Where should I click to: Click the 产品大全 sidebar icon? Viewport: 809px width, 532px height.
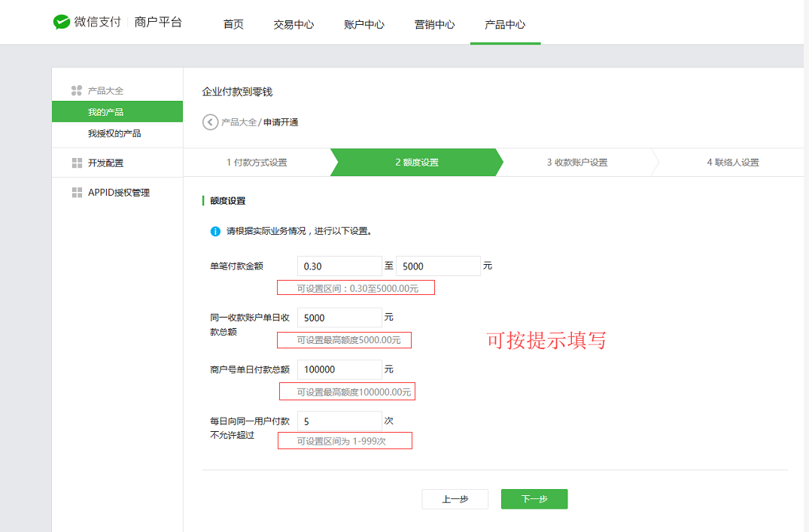76,90
